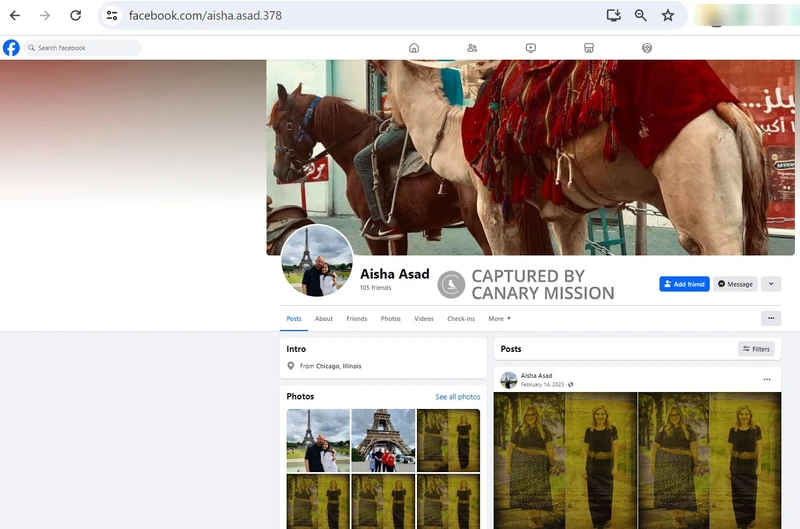Open the Friends tab on the profile

(357, 318)
